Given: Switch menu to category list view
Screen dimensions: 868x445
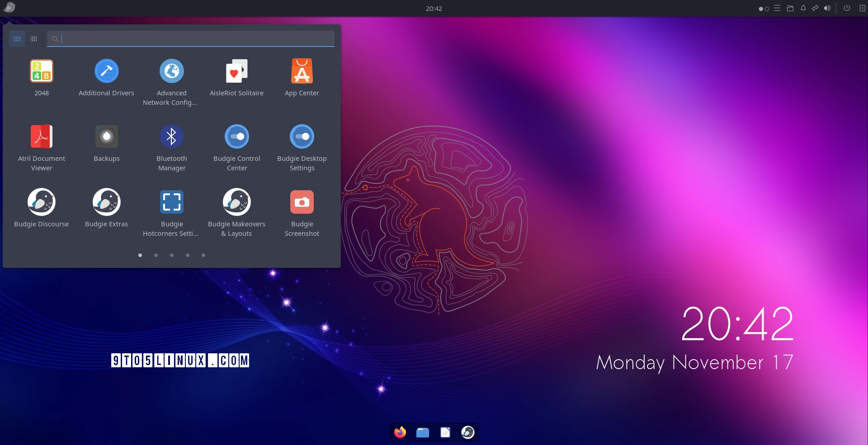Looking at the screenshot, I should pyautogui.click(x=34, y=39).
